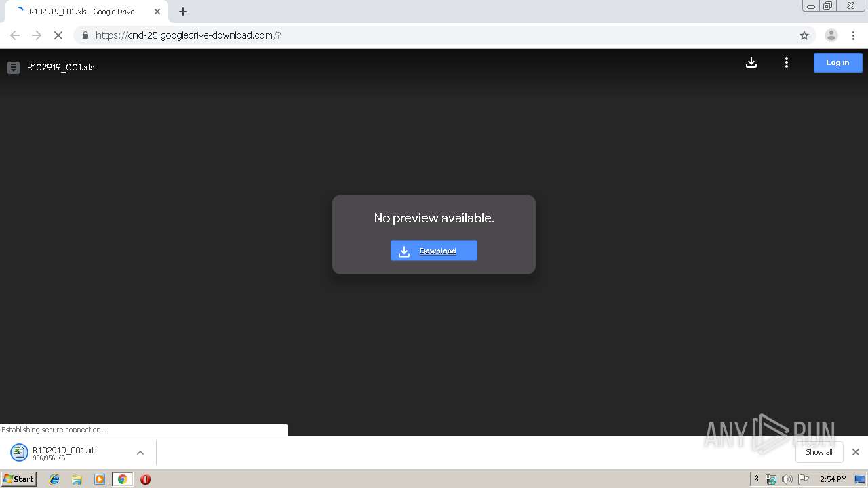868x488 pixels.
Task: Switch to Chrome in the taskbar
Action: (x=122, y=479)
